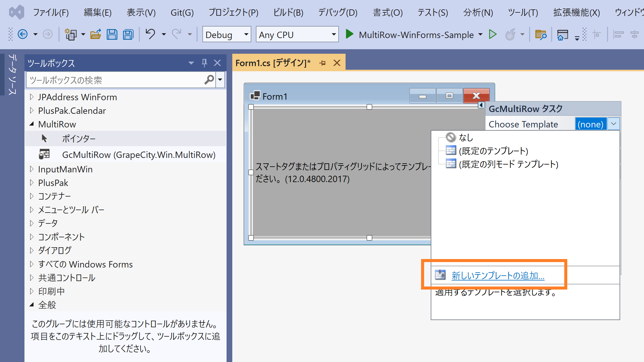Click the Visual Studio logo icon
This screenshot has width=644, height=362.
[17, 12]
